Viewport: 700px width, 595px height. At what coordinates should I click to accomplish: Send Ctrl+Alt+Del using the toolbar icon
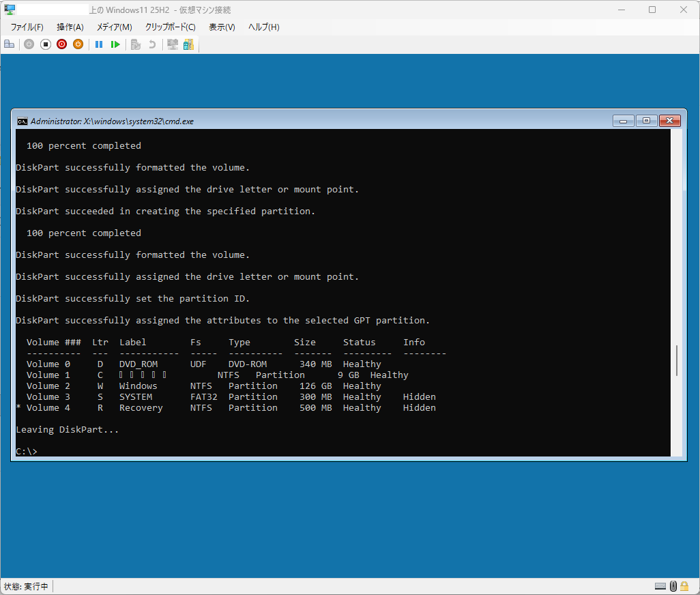pos(10,44)
